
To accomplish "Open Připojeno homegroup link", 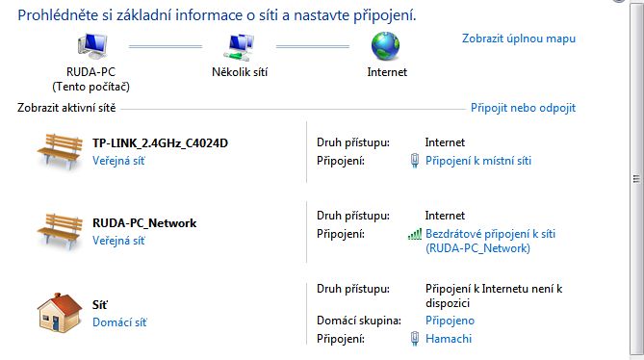I will pyautogui.click(x=450, y=321).
